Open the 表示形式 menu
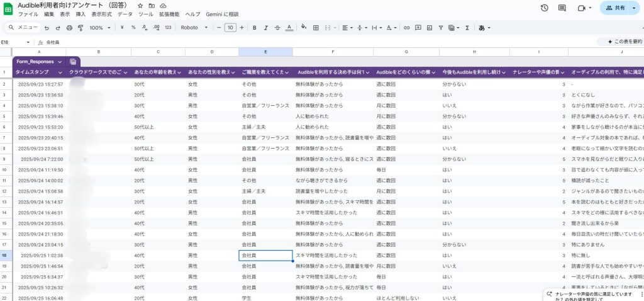This screenshot has height=301, width=644. point(101,14)
